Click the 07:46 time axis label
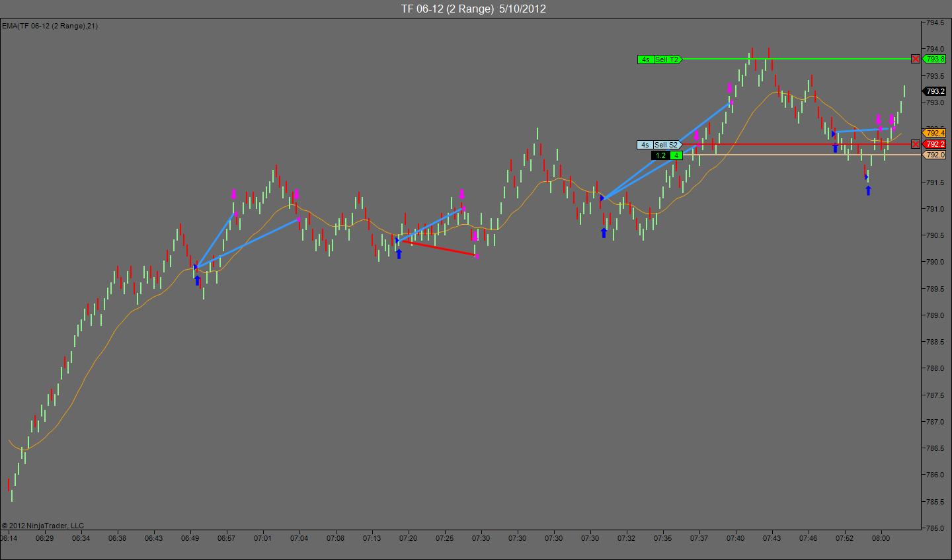Image resolution: width=952 pixels, height=560 pixels. [809, 538]
